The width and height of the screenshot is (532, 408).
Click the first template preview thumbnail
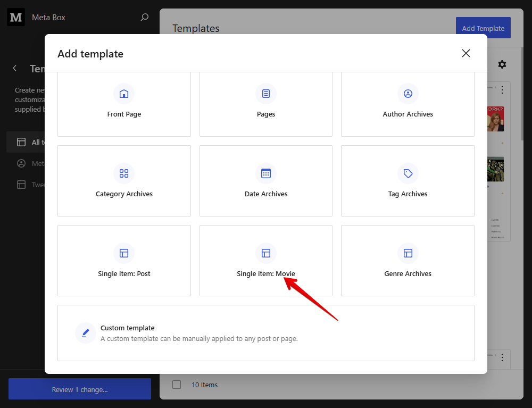(x=496, y=119)
